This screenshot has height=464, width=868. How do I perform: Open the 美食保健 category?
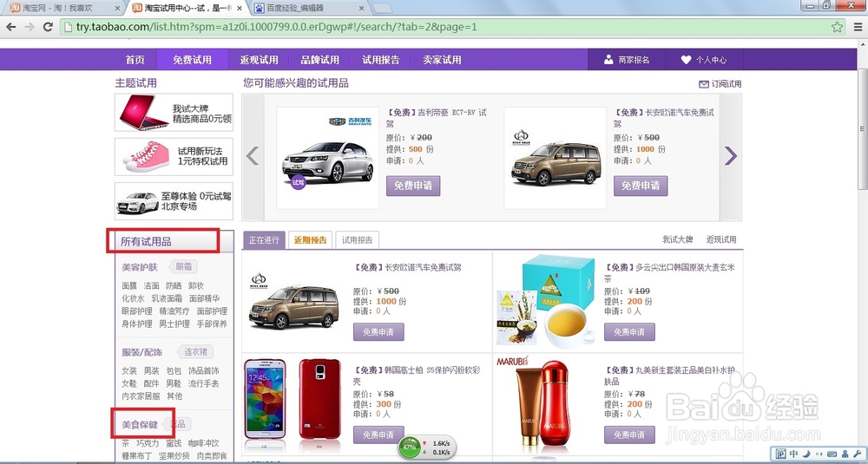(140, 425)
